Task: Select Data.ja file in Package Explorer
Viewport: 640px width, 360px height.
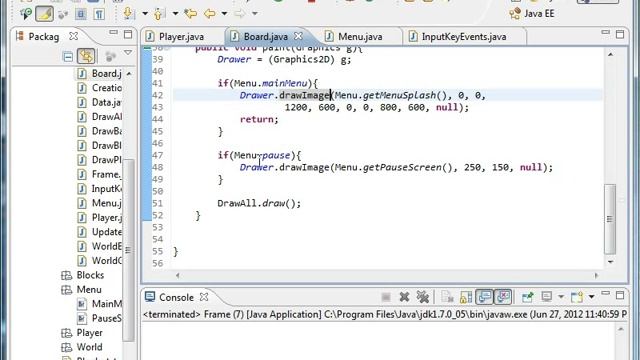Action: (100, 102)
